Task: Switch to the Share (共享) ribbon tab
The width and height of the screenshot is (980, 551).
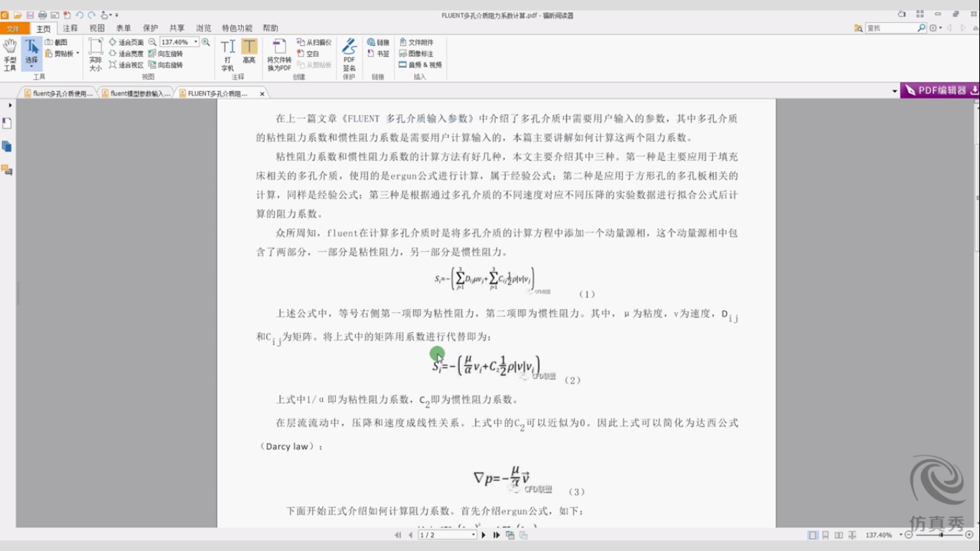Action: coord(176,28)
